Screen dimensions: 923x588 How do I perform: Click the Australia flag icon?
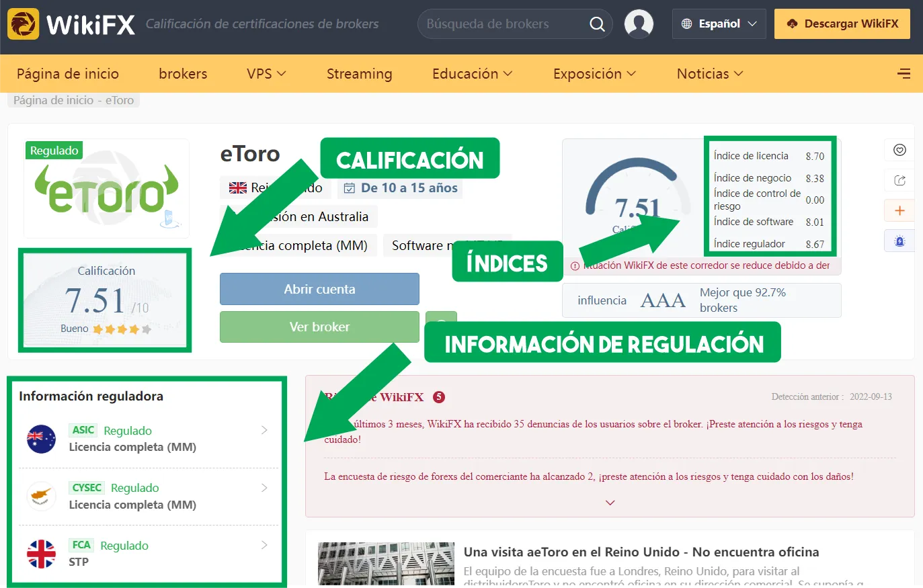tap(41, 439)
